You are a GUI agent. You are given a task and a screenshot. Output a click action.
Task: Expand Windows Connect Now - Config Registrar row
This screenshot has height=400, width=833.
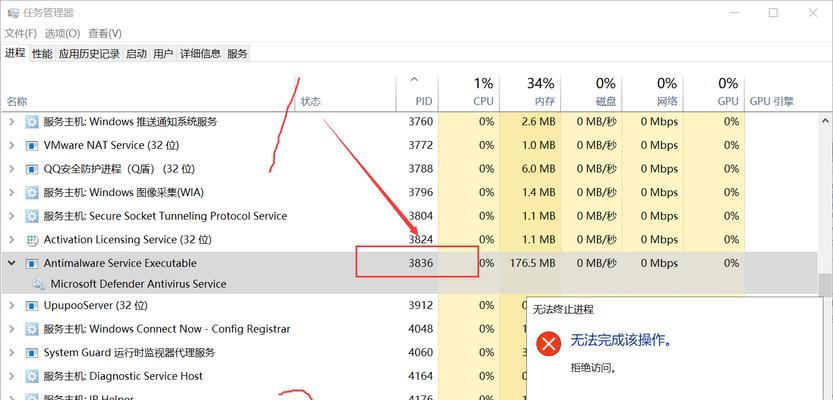click(x=12, y=329)
